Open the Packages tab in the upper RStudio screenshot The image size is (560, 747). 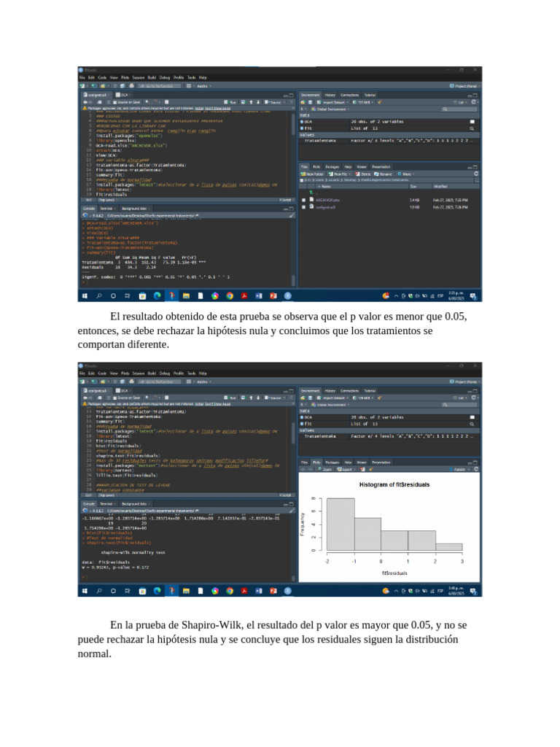point(332,167)
